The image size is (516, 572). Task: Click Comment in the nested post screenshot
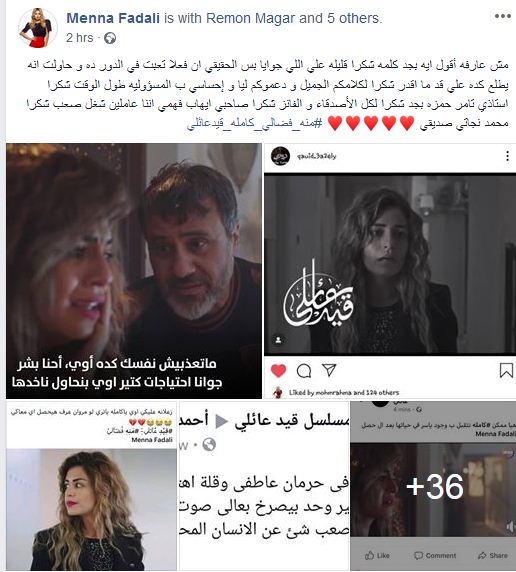pos(435,555)
